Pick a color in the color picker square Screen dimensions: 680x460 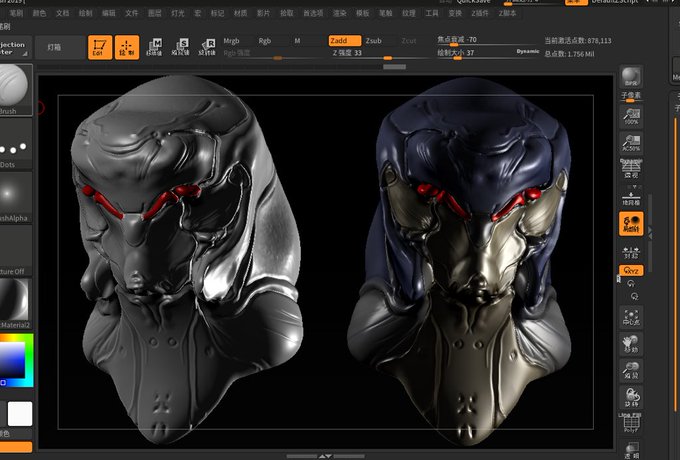pyautogui.click(x=13, y=360)
